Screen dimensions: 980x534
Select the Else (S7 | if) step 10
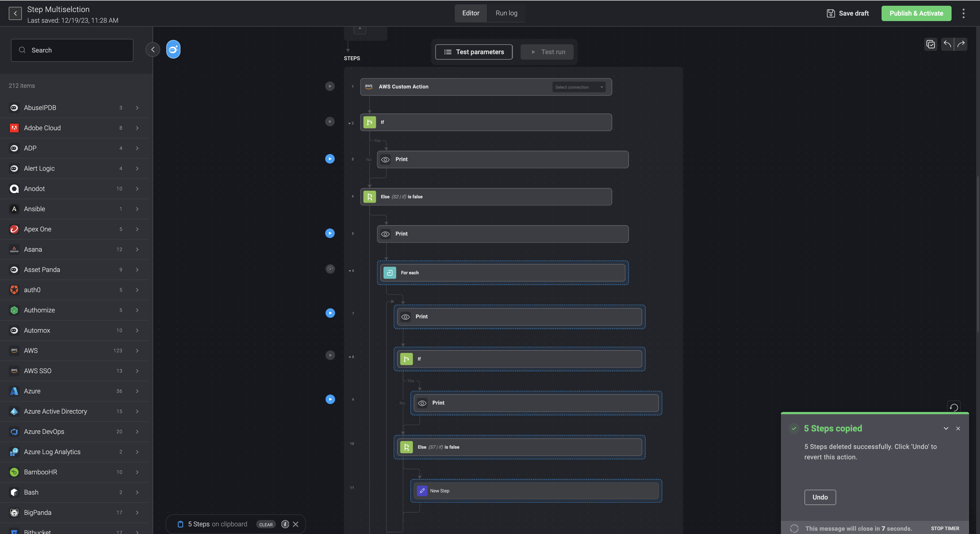click(x=519, y=447)
